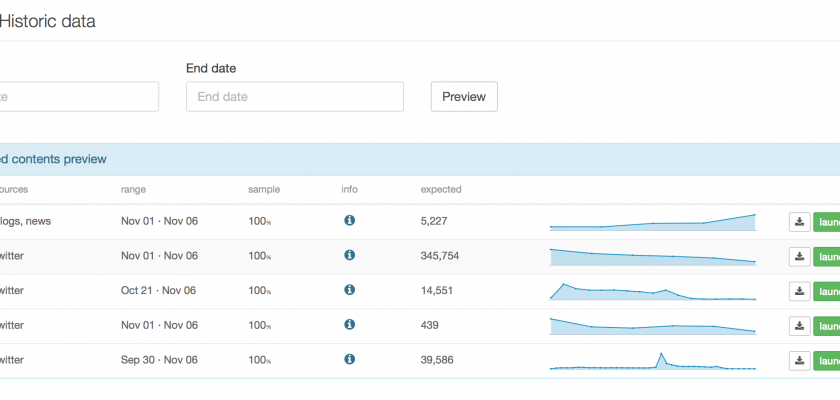Image resolution: width=840 pixels, height=400 pixels.
Task: Click info icon for 345,754 expected row
Action: click(349, 256)
